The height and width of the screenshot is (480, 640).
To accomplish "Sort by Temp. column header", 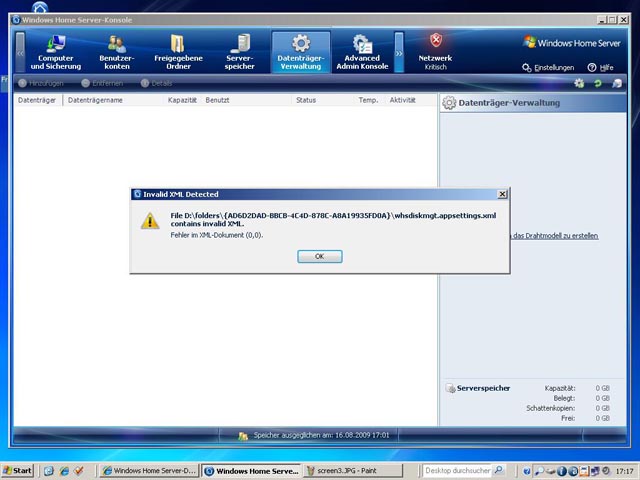I will (x=368, y=100).
